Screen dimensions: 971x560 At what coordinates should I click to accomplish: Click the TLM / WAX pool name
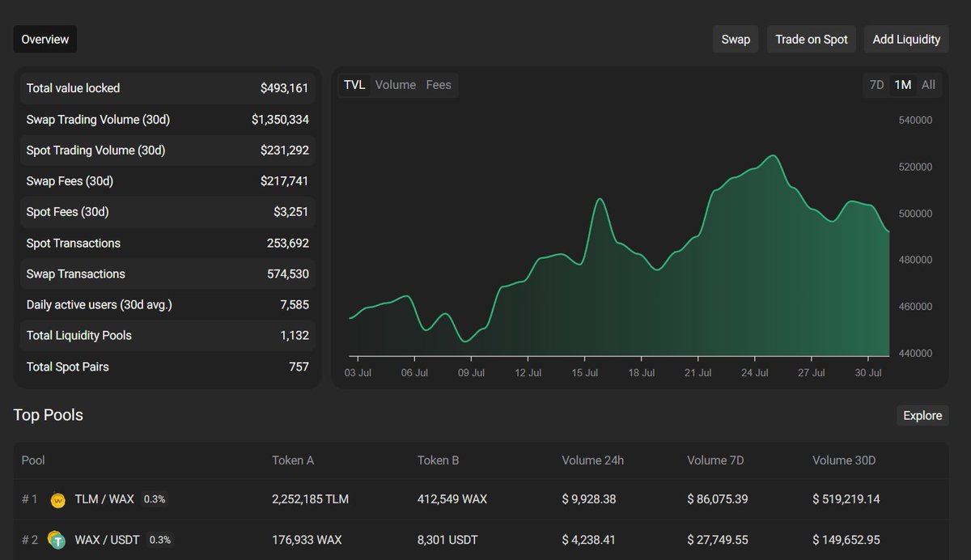pyautogui.click(x=104, y=499)
